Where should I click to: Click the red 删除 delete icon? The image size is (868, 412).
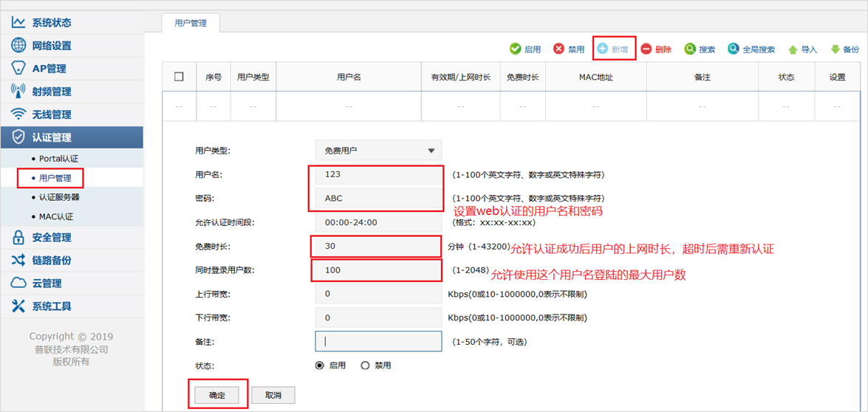point(646,49)
